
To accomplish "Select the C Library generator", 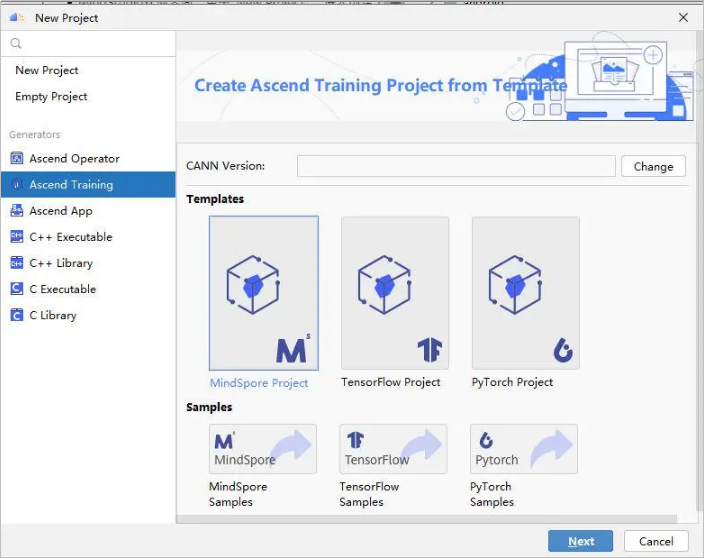I will (x=88, y=315).
